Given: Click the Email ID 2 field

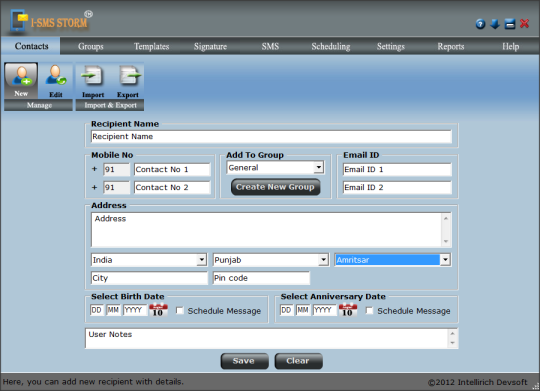Looking at the screenshot, I should (397, 187).
